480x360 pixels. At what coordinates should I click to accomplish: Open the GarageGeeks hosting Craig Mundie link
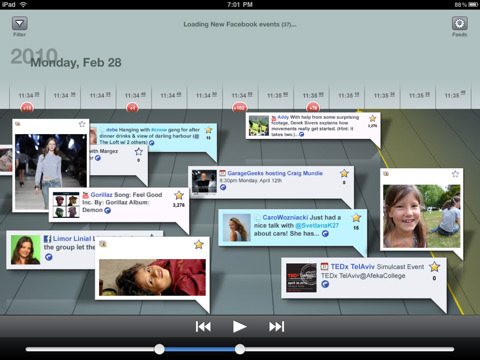click(275, 173)
